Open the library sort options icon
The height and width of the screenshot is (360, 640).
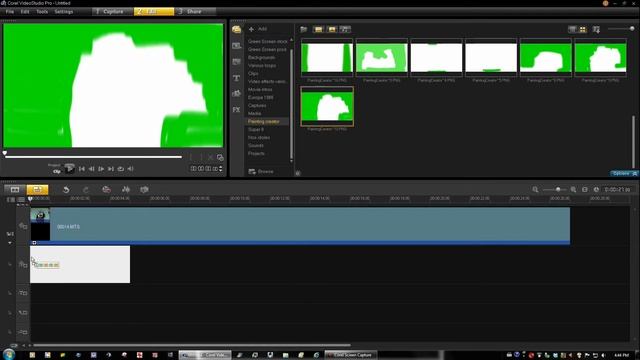[596, 29]
